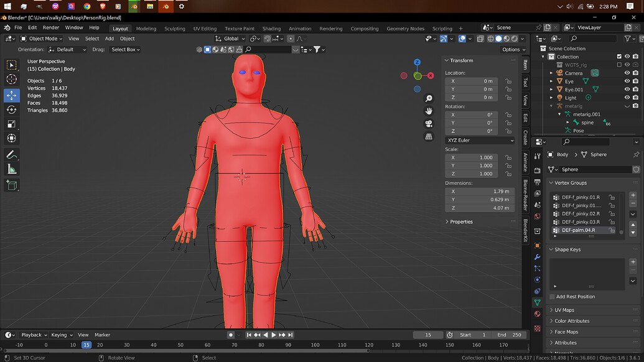
Task: Click the pan view hand icon
Action: coord(429,111)
